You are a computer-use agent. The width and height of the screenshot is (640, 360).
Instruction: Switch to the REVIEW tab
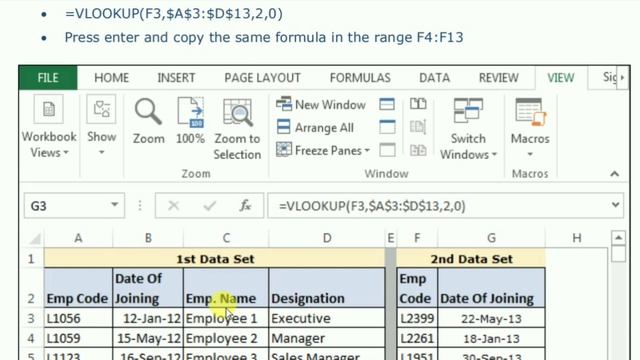tap(498, 78)
